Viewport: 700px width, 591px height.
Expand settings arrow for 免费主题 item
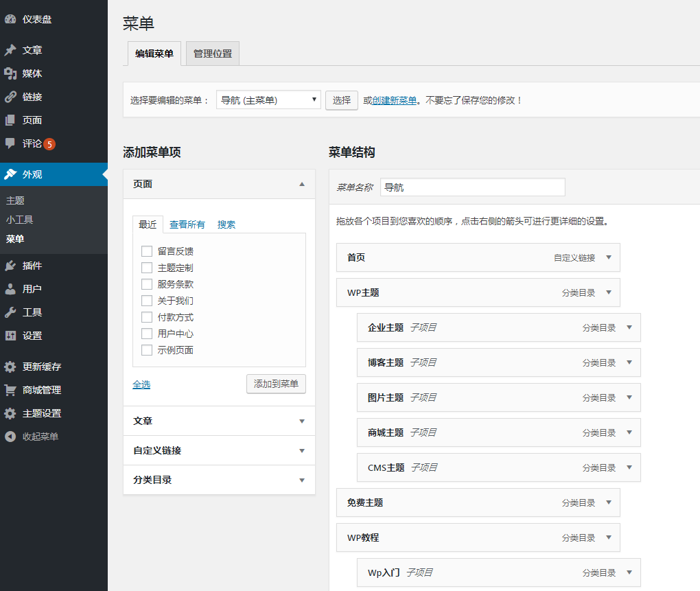tap(609, 502)
